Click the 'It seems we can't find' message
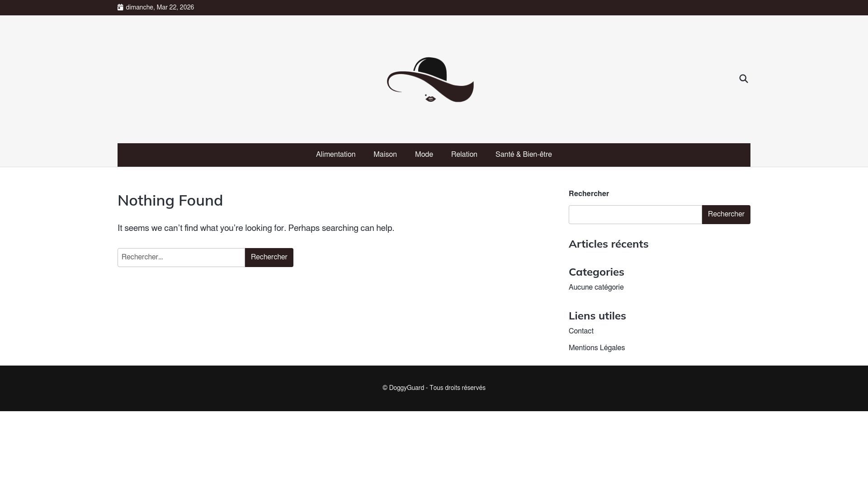Image resolution: width=868 pixels, height=488 pixels. (x=256, y=228)
